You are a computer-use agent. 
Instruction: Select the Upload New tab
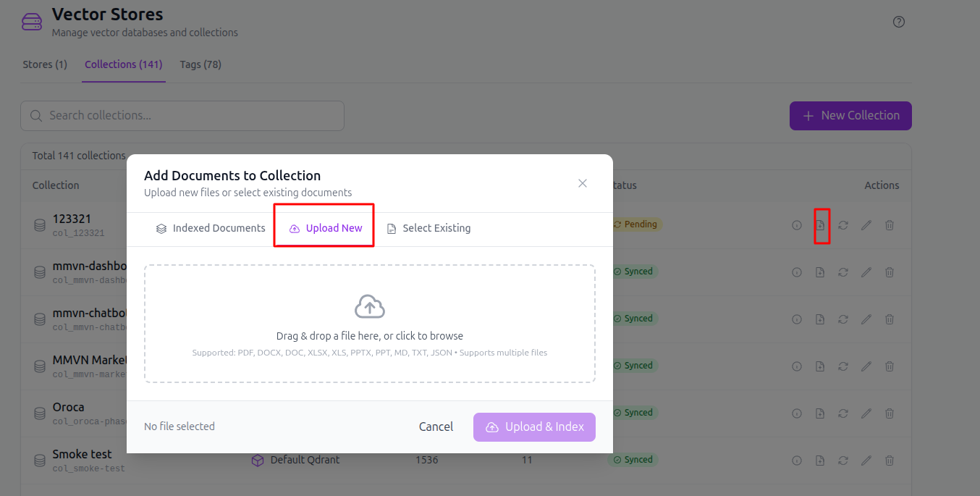click(x=326, y=228)
